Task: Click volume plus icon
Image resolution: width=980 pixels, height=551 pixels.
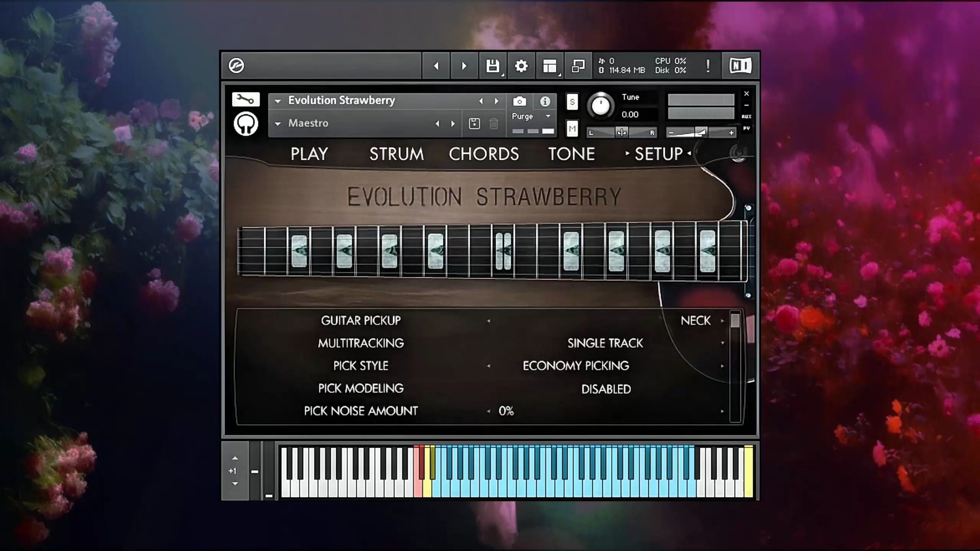Action: point(731,133)
